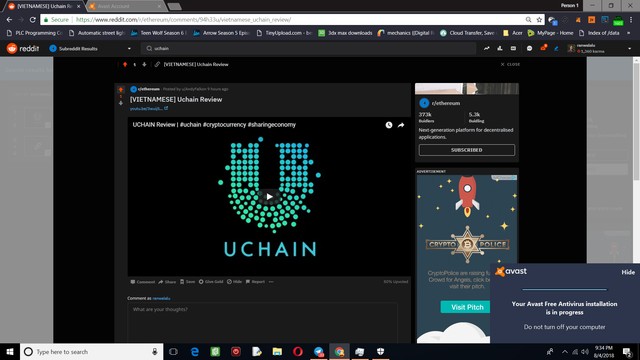The width and height of the screenshot is (640, 360).
Task: Close the post overlay with CLOSE
Action: click(x=510, y=64)
